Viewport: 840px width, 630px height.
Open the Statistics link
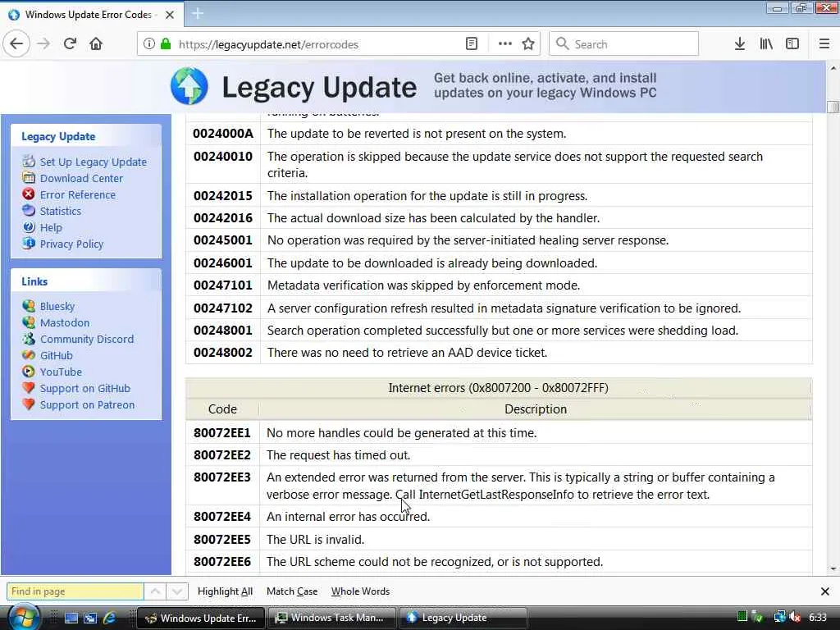point(61,211)
